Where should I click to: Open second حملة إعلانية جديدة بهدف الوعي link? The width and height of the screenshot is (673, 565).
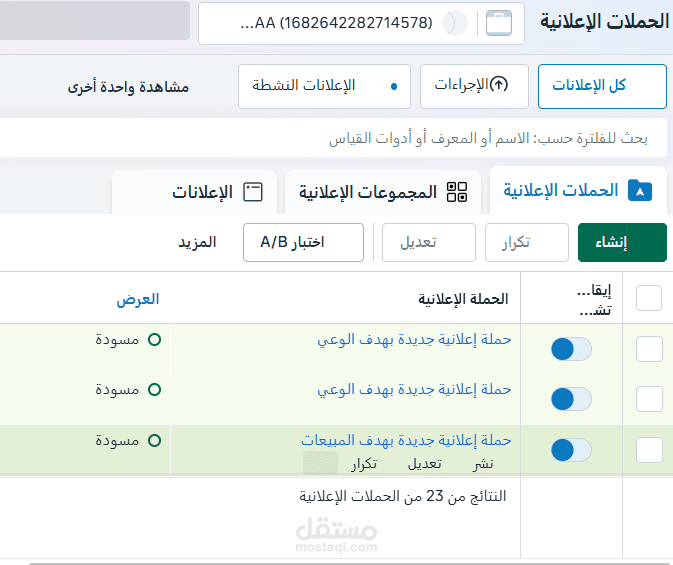click(414, 389)
